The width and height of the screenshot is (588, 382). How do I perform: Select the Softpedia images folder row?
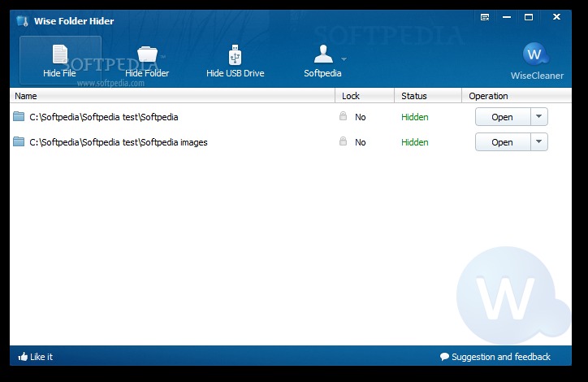tap(291, 142)
